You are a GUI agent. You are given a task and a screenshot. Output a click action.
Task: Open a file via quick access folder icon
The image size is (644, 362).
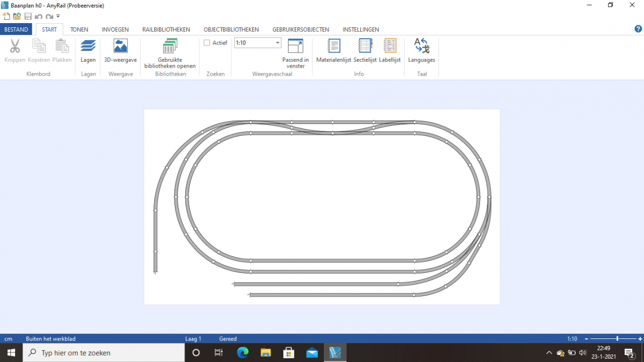click(x=17, y=16)
